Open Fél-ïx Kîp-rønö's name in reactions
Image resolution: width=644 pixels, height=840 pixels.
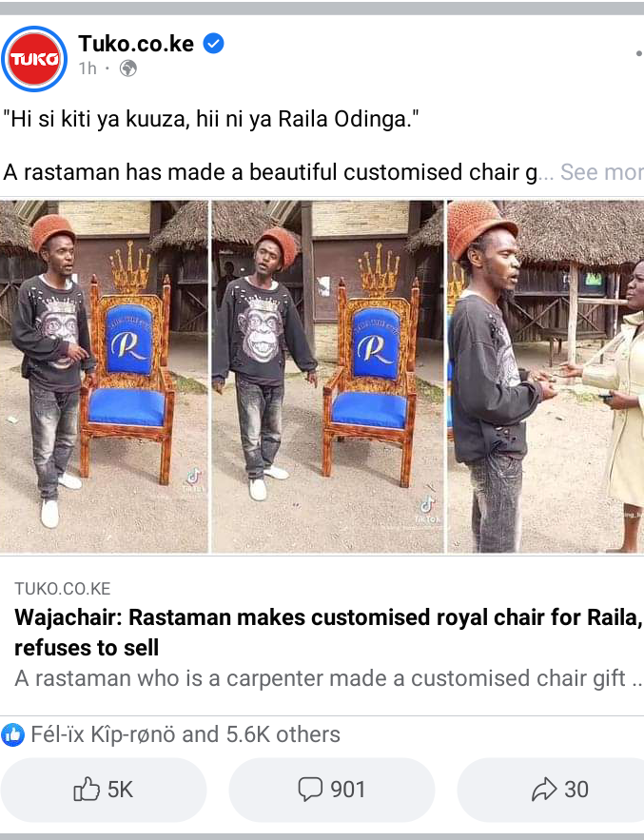click(x=103, y=734)
